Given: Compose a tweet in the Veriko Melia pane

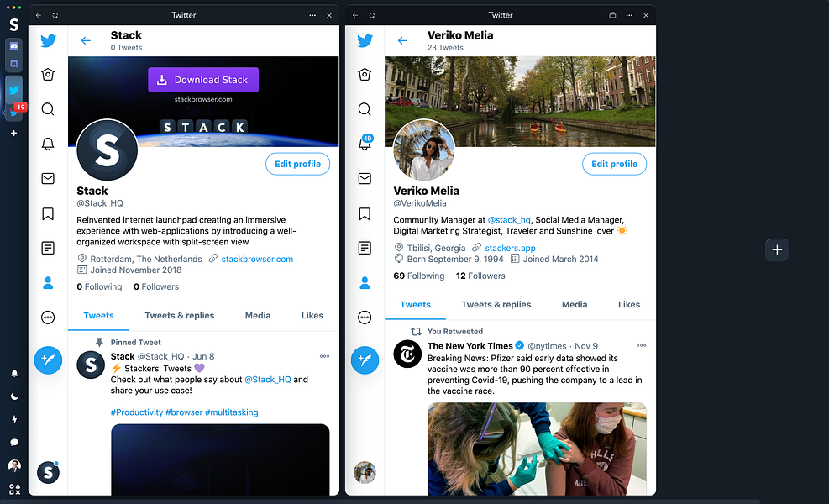Looking at the screenshot, I should tap(365, 360).
